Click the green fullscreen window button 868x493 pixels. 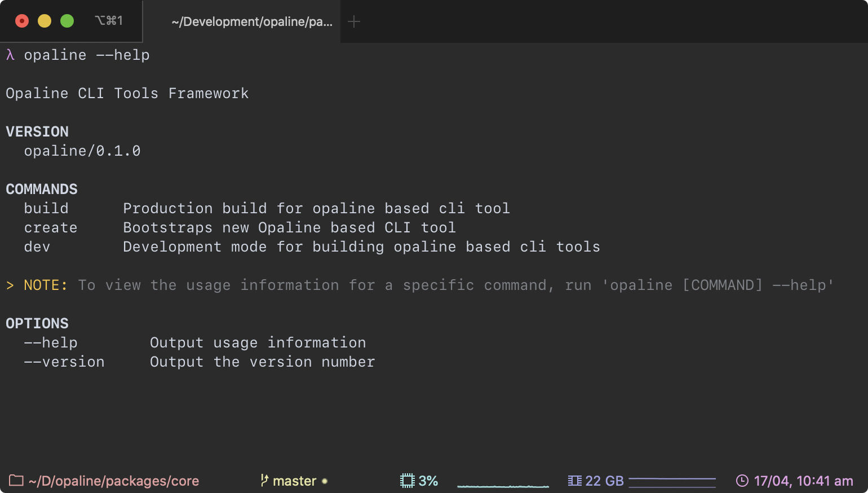click(x=67, y=21)
